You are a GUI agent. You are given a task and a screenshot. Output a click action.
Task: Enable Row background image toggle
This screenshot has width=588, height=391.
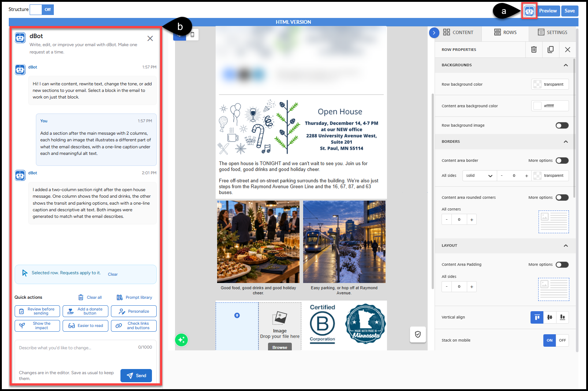pos(562,126)
